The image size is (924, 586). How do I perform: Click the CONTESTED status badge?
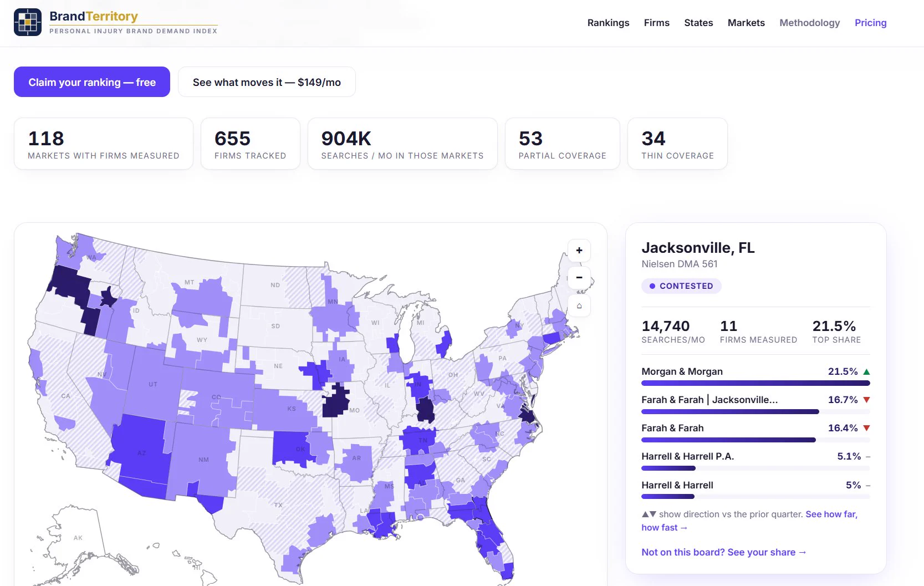click(x=681, y=286)
